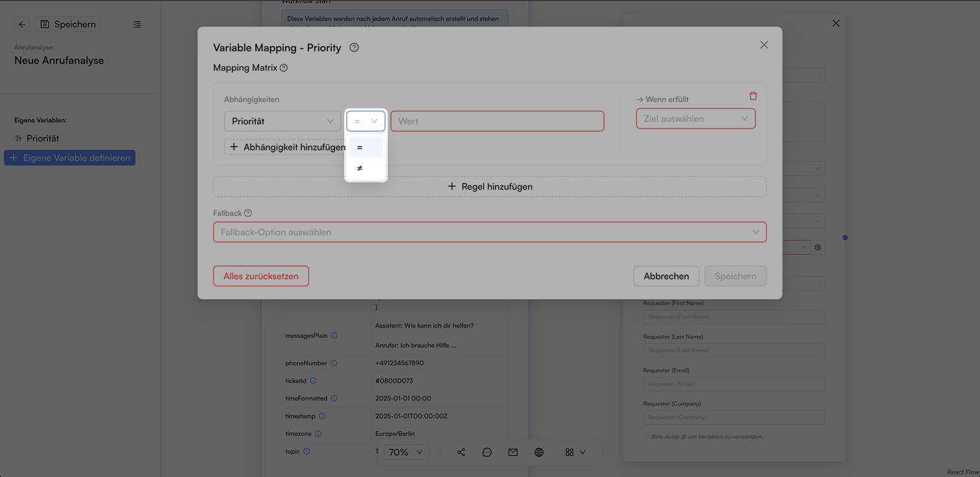The width and height of the screenshot is (980, 477).
Task: Click the Fallback help question icon
Action: coord(248,214)
